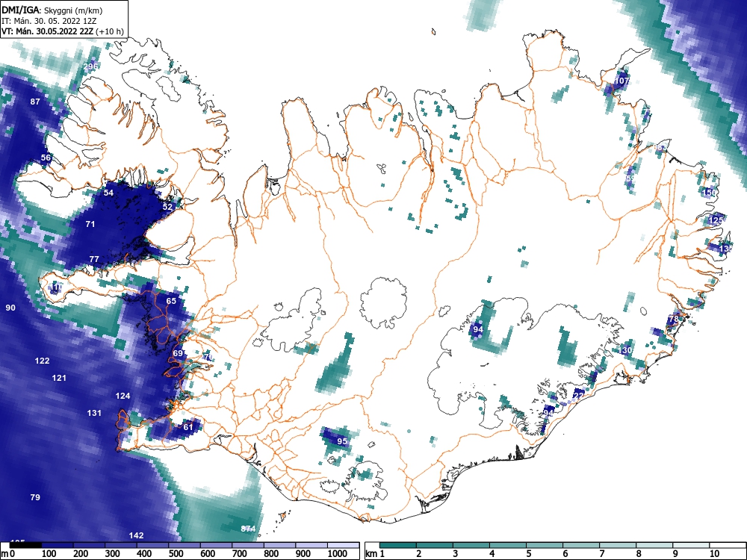Click the 'DMI/IGA: Skyggni (m/km)' title text

[52, 10]
